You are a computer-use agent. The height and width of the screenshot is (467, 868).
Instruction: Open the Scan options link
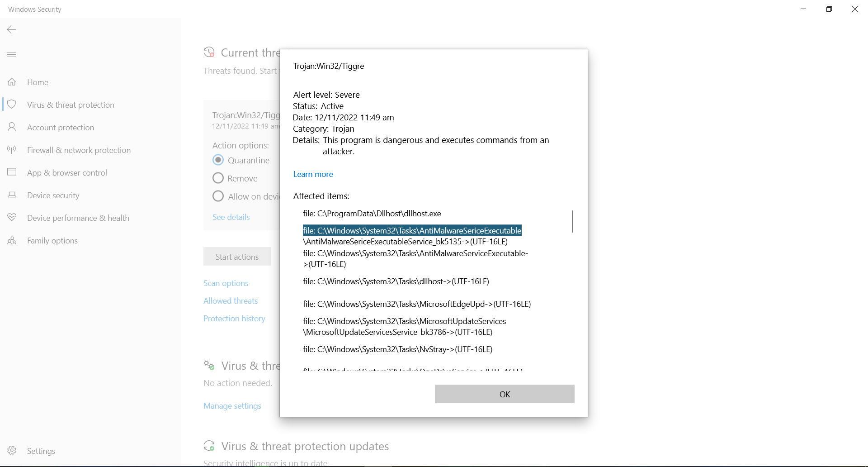coord(226,283)
